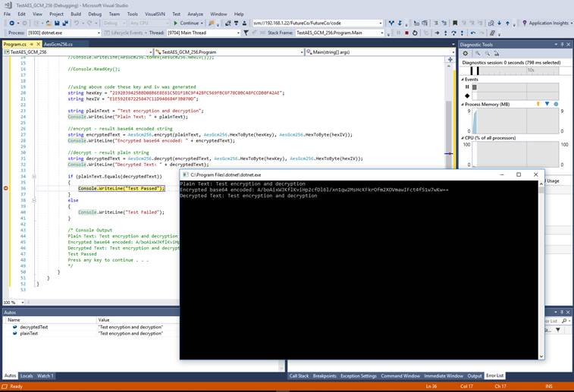The image size is (574, 392).
Task: Open the Build menu
Action: tap(76, 14)
